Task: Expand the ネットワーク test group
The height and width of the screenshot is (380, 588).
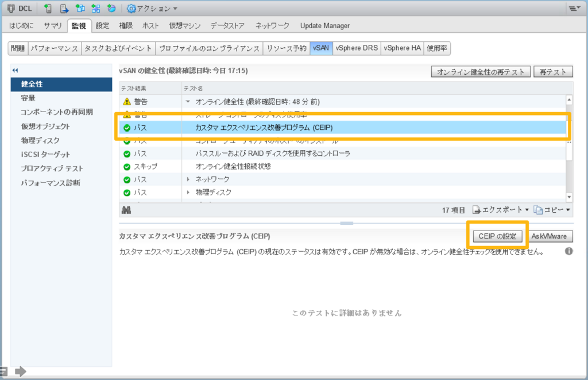Action: 188,179
